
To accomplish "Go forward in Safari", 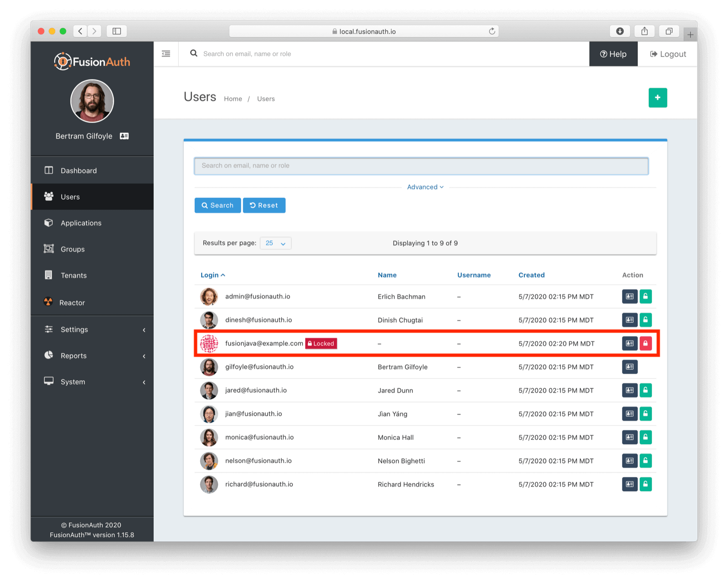I will [94, 31].
